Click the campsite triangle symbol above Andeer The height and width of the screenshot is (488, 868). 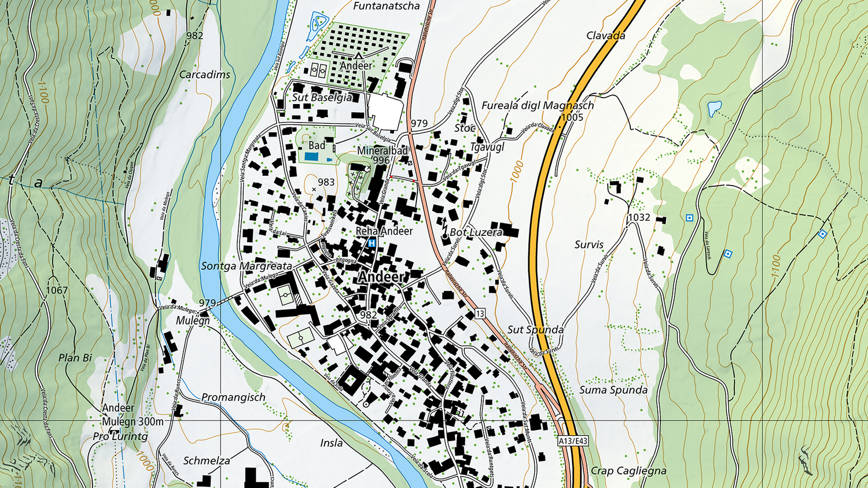pos(358,56)
